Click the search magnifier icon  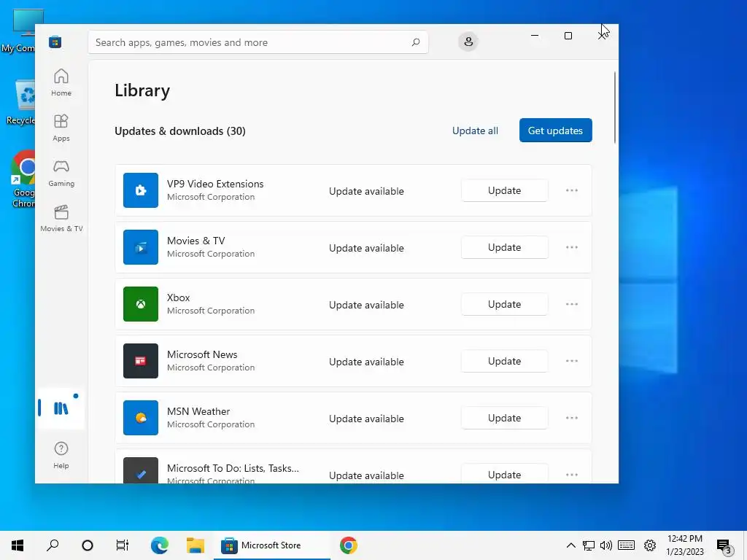415,42
